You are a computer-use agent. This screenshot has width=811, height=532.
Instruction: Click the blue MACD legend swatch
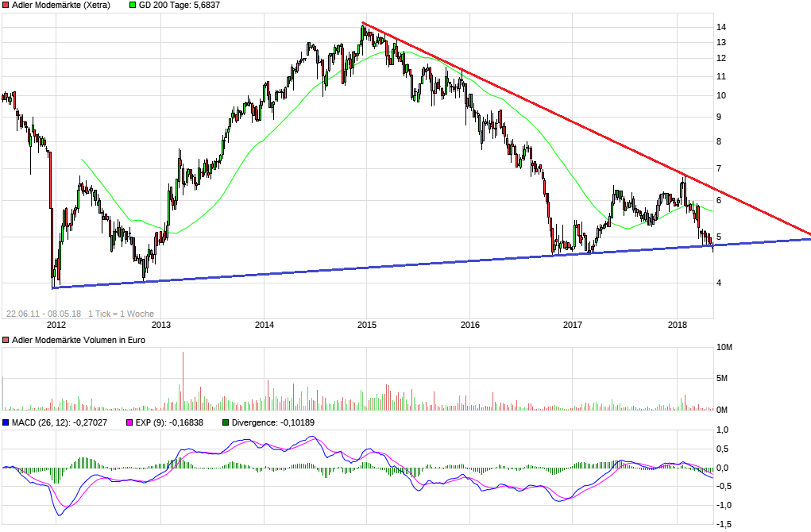click(6, 422)
